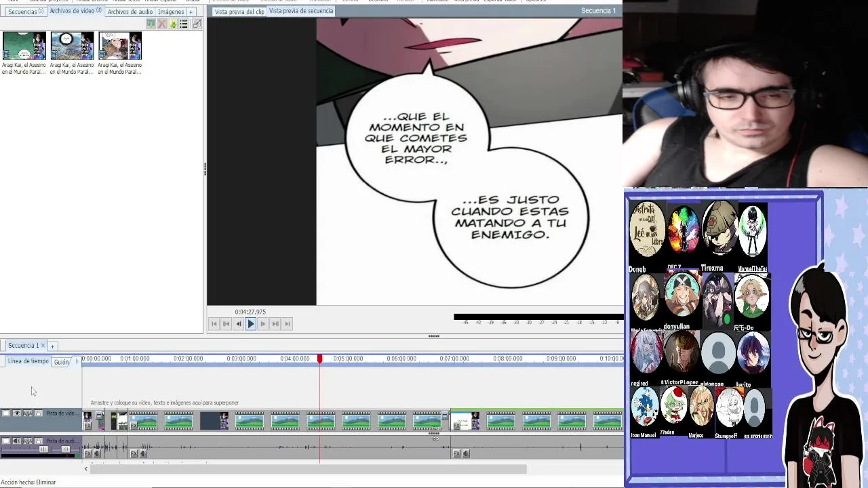Switch to Guión storyboard mode
The height and width of the screenshot is (488, 868).
(x=62, y=362)
